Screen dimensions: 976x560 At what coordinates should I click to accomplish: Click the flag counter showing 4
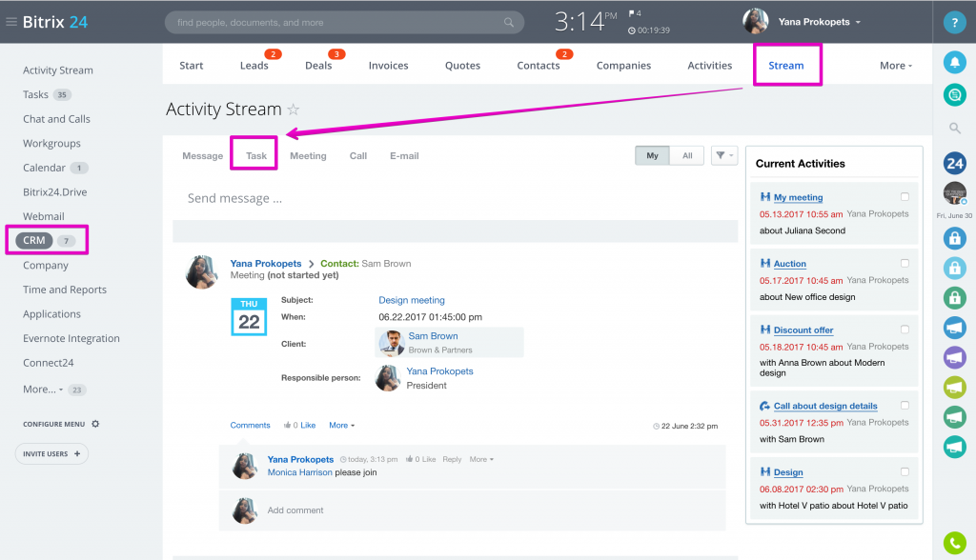[x=635, y=13]
